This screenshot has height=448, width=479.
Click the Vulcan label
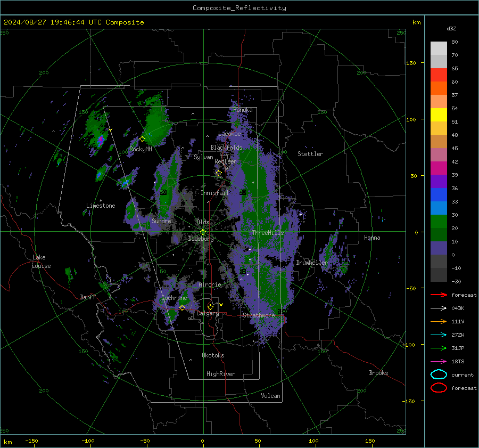coord(270,396)
